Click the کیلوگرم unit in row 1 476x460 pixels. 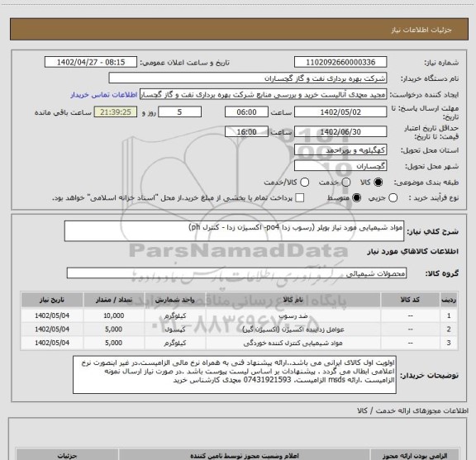point(175,315)
